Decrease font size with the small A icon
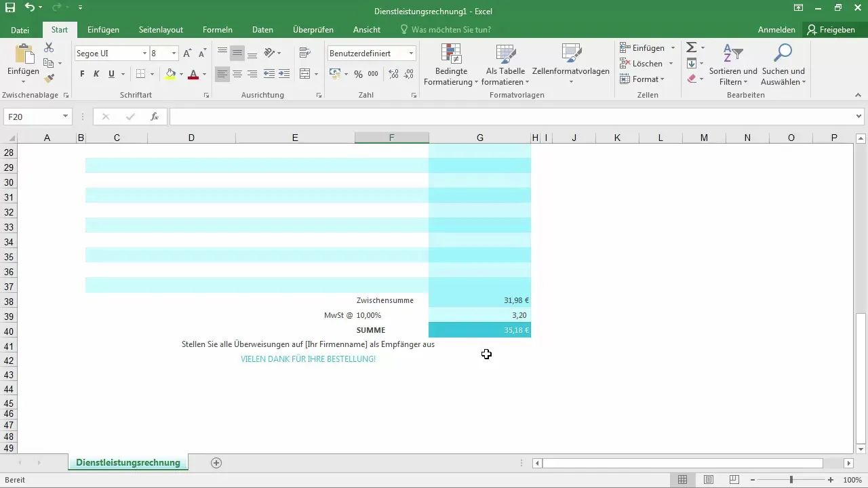 (x=202, y=54)
